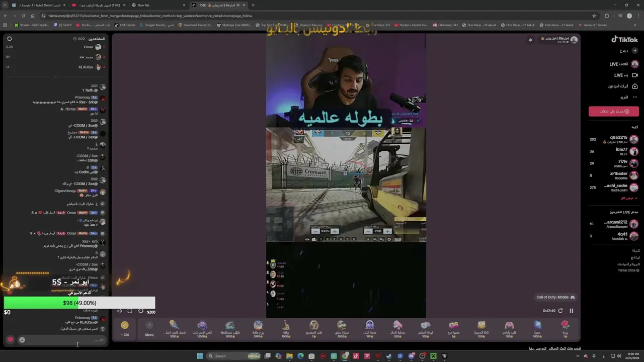644x362 pixels.
Task: Open the Game of Thrones bookmark
Action: pyautogui.click(x=593, y=25)
